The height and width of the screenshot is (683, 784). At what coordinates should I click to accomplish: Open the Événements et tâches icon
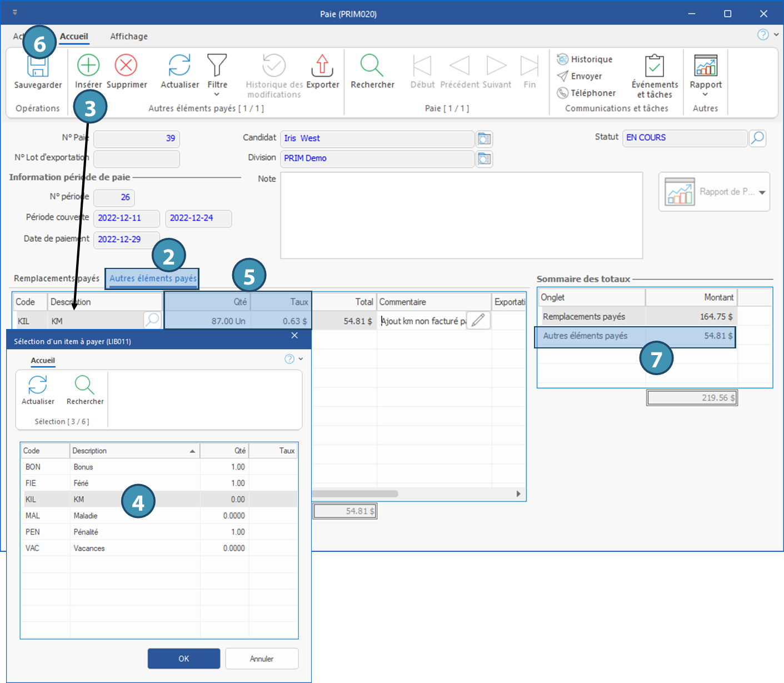[x=654, y=66]
